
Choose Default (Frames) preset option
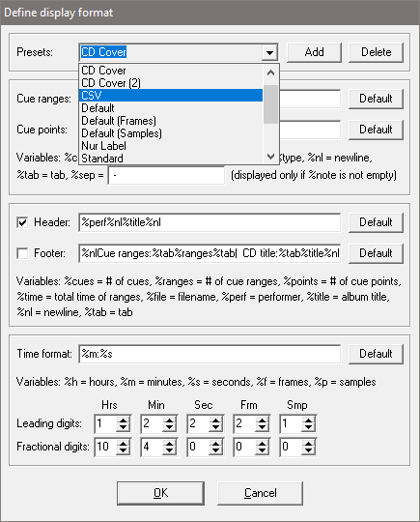pyautogui.click(x=171, y=121)
